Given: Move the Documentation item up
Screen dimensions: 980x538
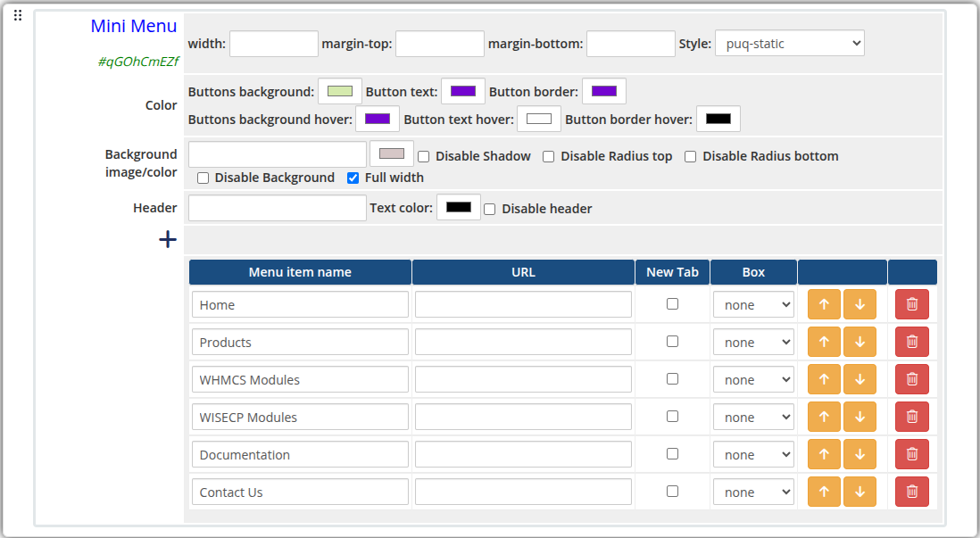Looking at the screenshot, I should coord(824,453).
